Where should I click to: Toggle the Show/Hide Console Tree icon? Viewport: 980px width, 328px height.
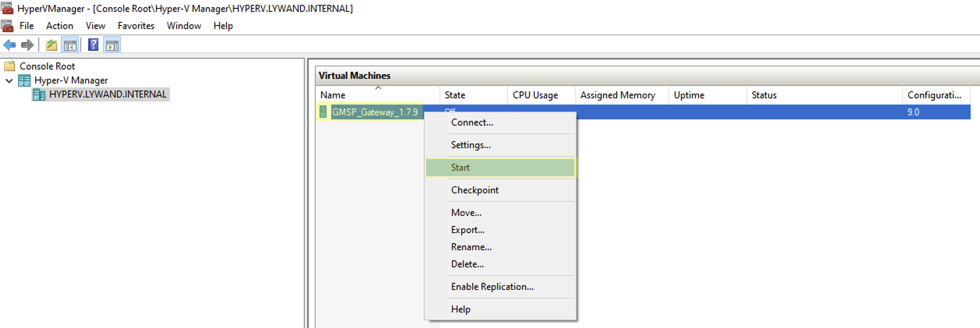tap(70, 45)
